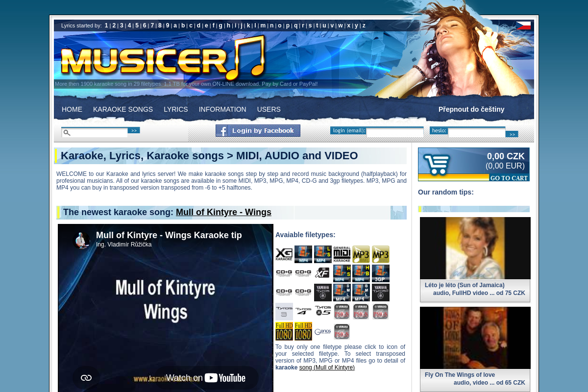Click video title Mull of Kintyre Karaoke tip

click(169, 235)
